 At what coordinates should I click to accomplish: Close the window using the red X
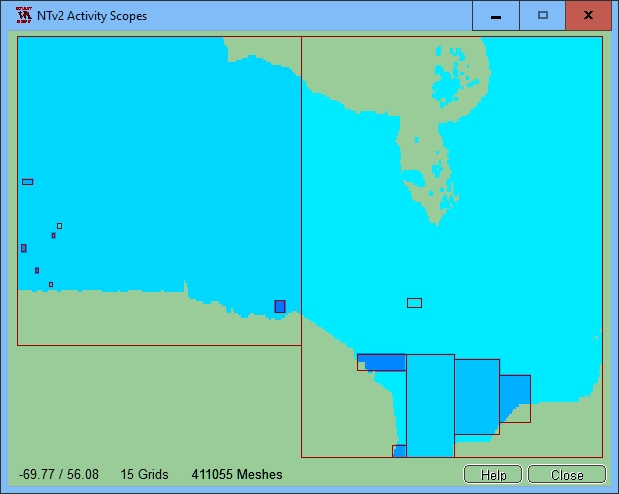coord(589,16)
